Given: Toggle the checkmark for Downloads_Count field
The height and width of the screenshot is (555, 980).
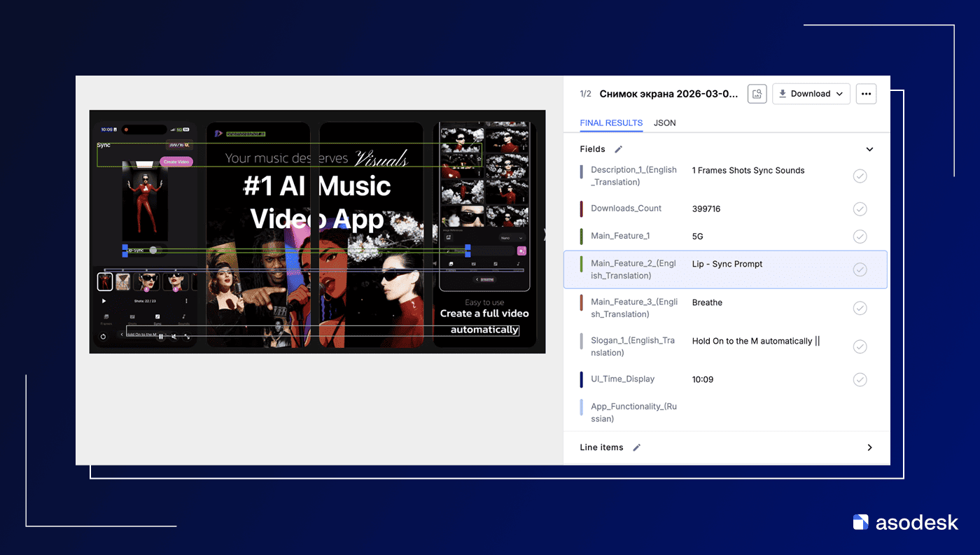Looking at the screenshot, I should pyautogui.click(x=860, y=209).
